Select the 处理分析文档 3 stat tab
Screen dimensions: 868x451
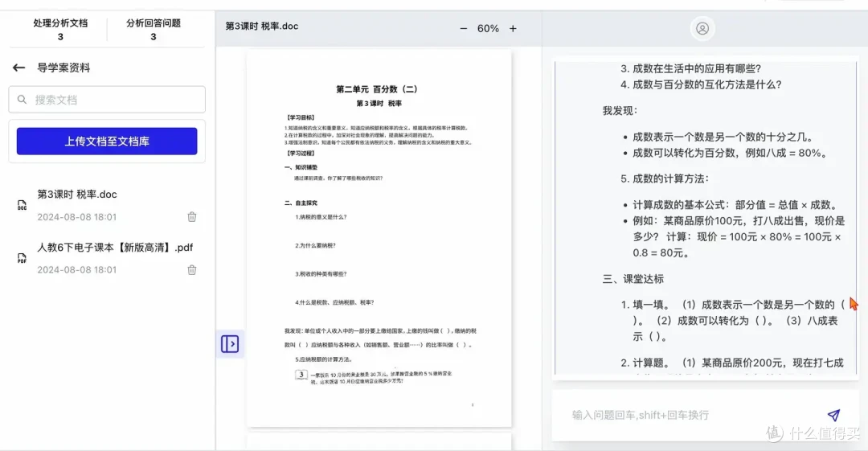click(x=60, y=30)
